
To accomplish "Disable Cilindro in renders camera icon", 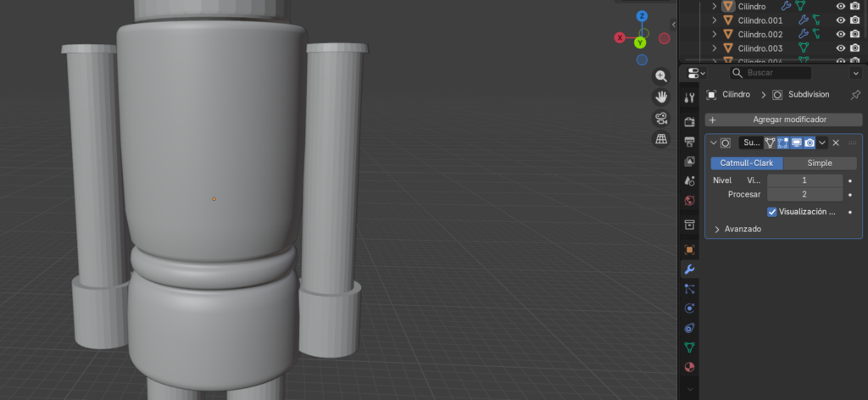I will [854, 6].
